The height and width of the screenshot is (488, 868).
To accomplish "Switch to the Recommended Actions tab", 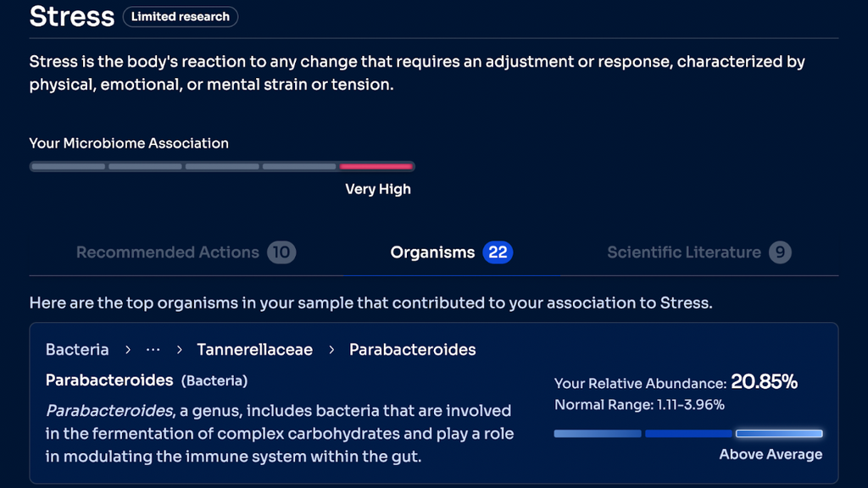I will [x=168, y=252].
